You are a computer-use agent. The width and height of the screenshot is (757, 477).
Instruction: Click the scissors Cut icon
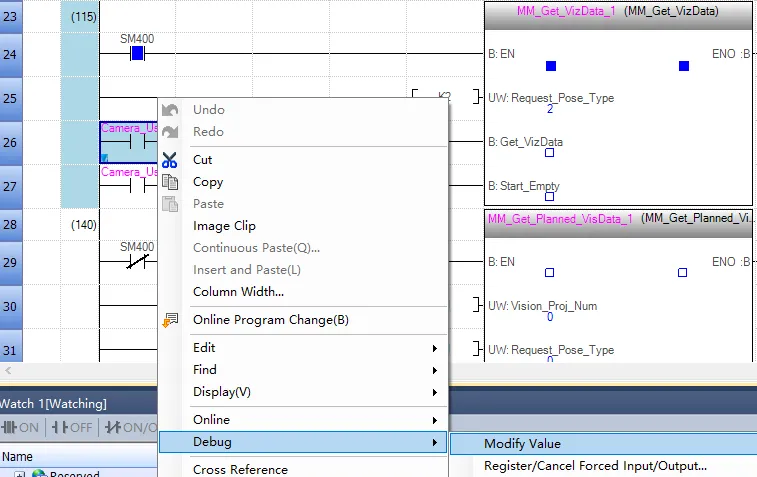tap(169, 160)
